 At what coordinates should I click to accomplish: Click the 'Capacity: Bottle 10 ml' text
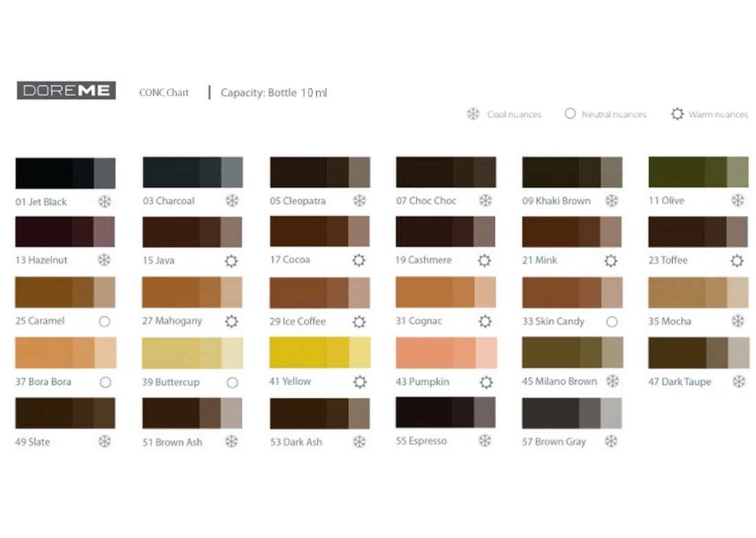tap(274, 93)
